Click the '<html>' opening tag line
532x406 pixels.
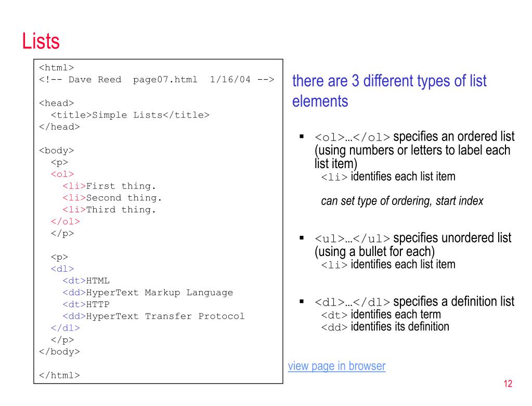(x=56, y=68)
